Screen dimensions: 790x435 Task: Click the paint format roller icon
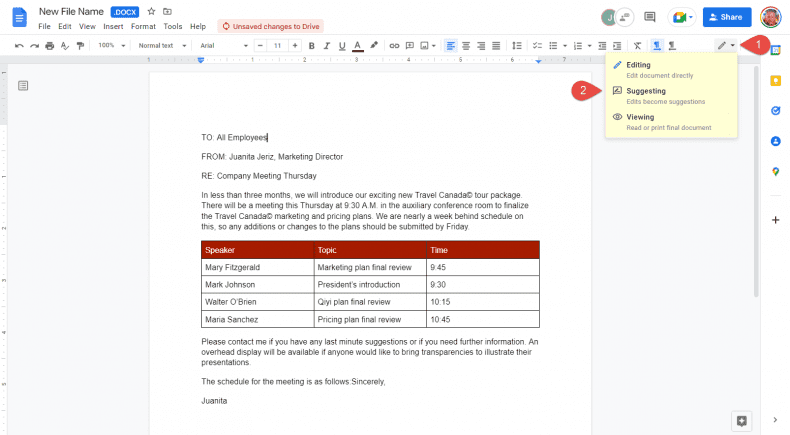pos(80,45)
